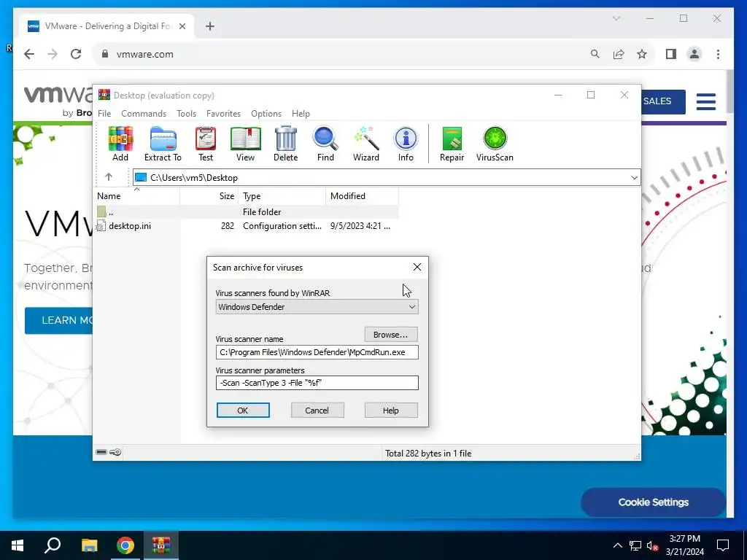Open the WinRAR Help menu
Image resolution: width=747 pixels, height=560 pixels.
(301, 113)
